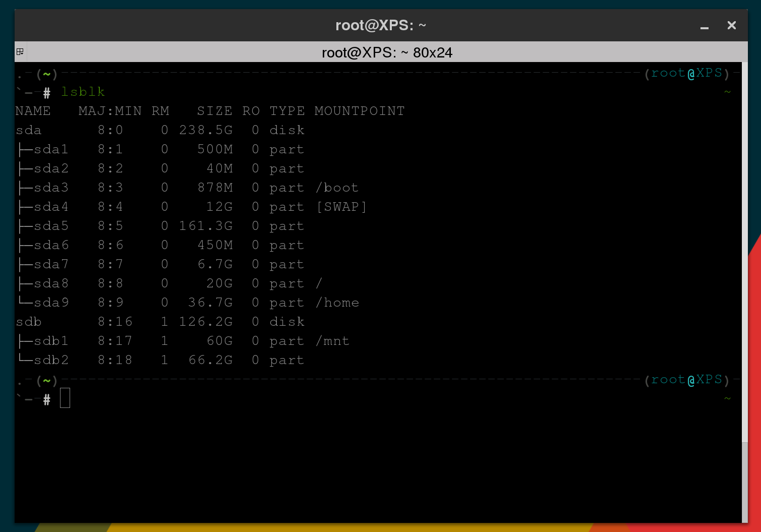This screenshot has height=532, width=761.
Task: Click the window title 'root@XPS: ~'
Action: [x=381, y=25]
